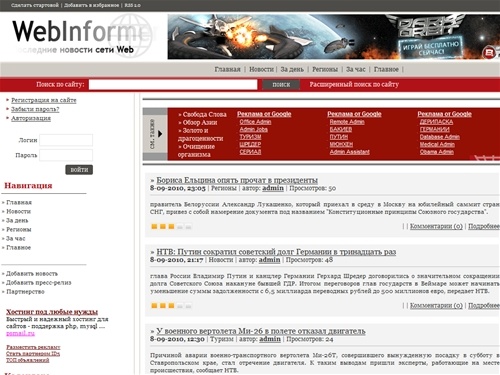Viewport: 500px width, 375px height.
Task: Open the Dark Orbit banner ad
Action: pyautogui.click(x=334, y=37)
